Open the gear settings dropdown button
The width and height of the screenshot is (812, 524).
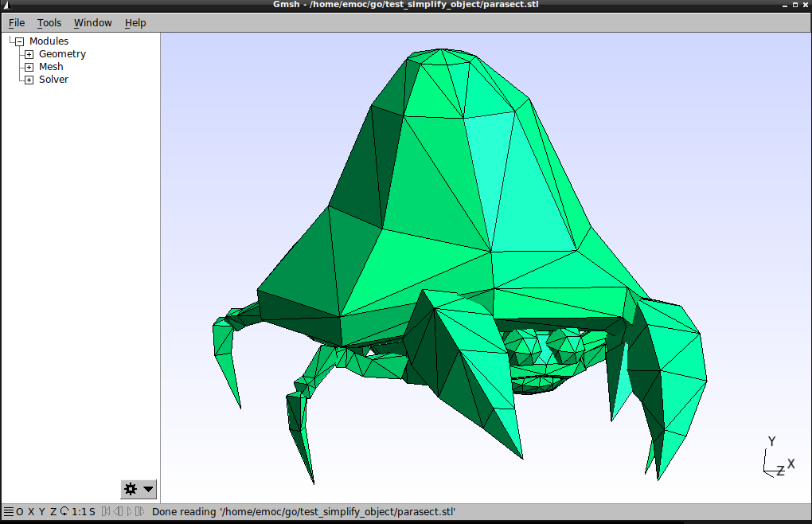[139, 489]
